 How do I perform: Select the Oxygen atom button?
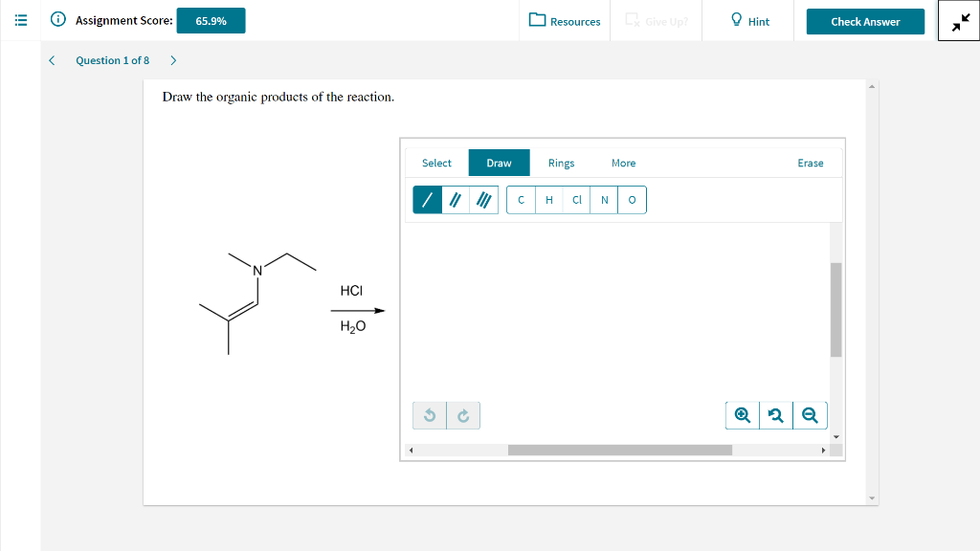(632, 200)
